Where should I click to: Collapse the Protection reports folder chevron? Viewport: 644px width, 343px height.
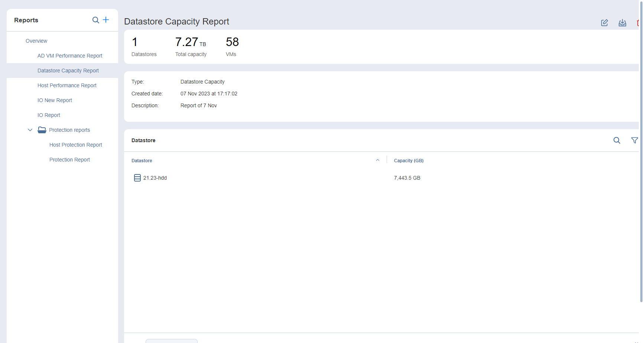(30, 130)
